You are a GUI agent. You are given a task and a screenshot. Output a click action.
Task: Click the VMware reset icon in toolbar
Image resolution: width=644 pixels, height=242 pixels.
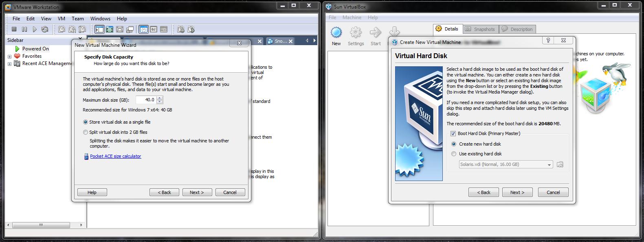point(45,29)
